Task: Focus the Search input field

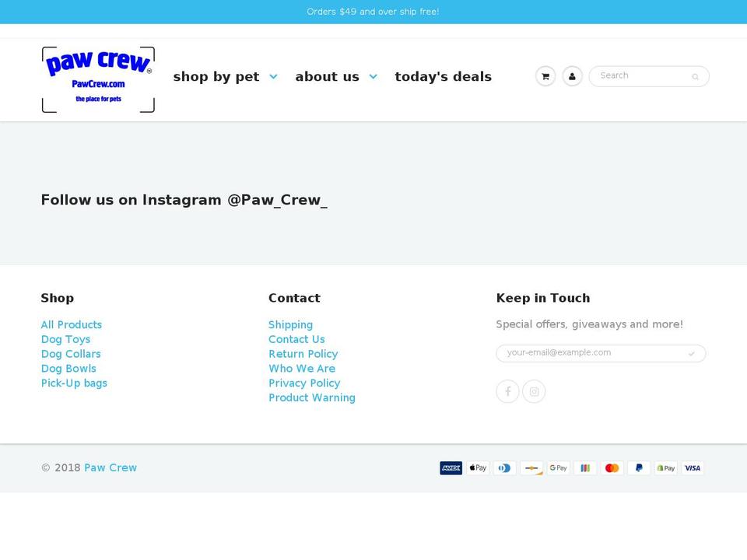Action: [649, 76]
